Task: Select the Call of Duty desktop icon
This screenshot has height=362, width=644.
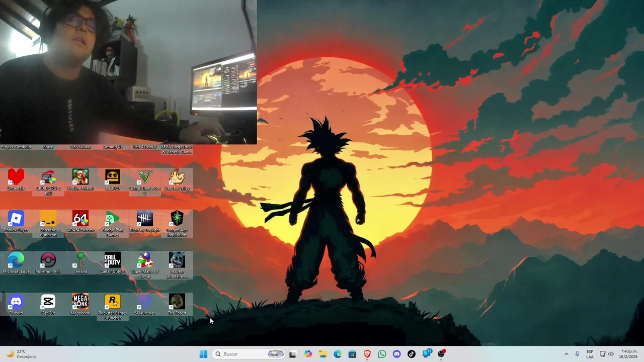Action: tap(112, 263)
